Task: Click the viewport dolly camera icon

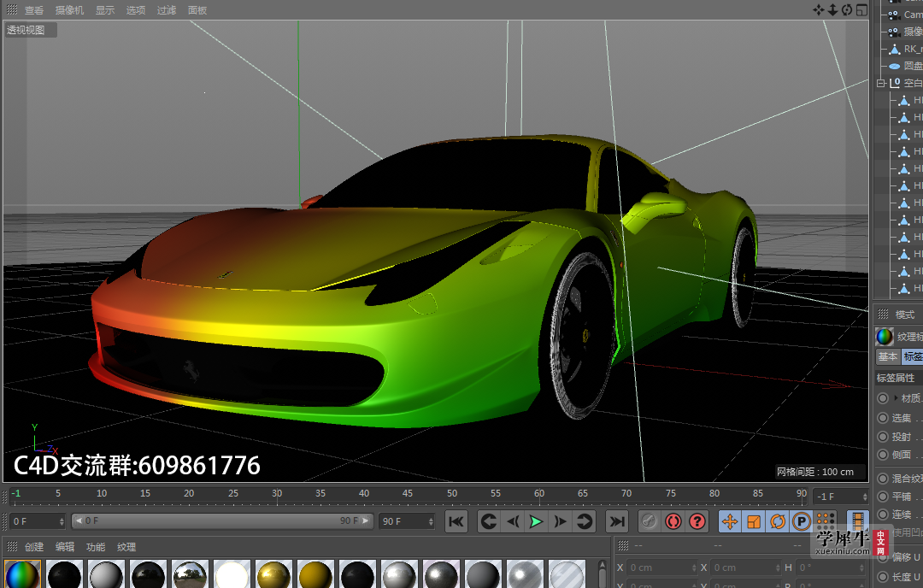Action: click(x=832, y=10)
